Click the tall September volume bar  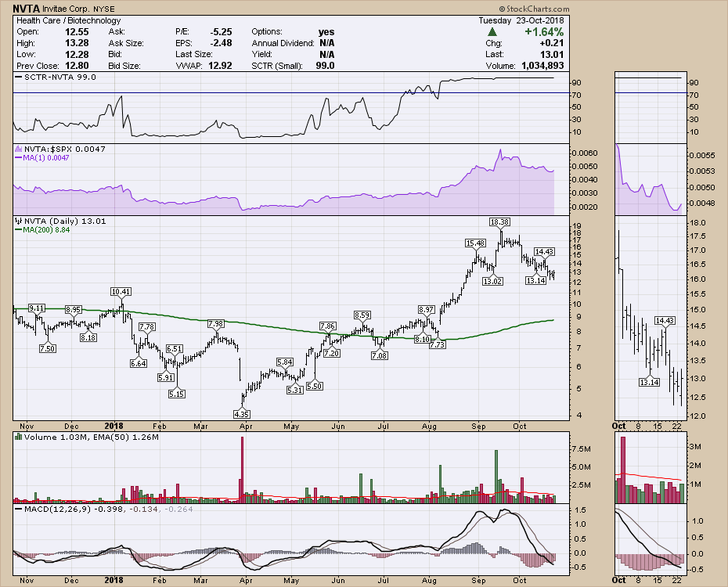click(496, 477)
